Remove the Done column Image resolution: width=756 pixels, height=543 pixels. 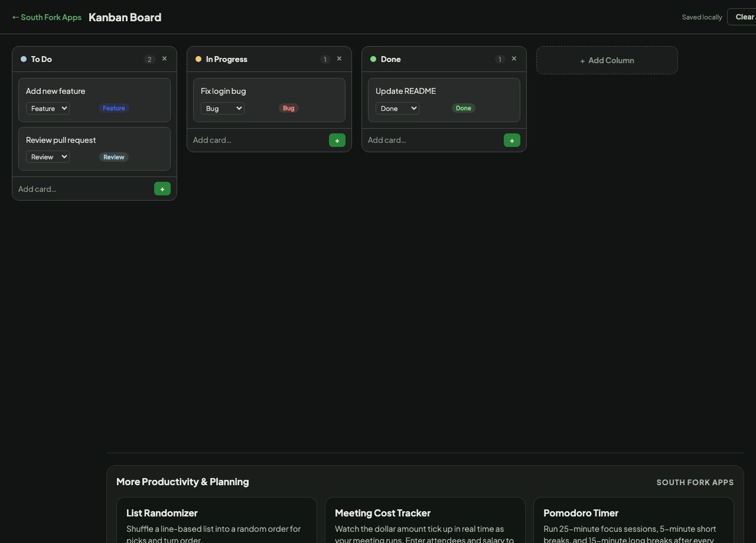click(x=514, y=59)
